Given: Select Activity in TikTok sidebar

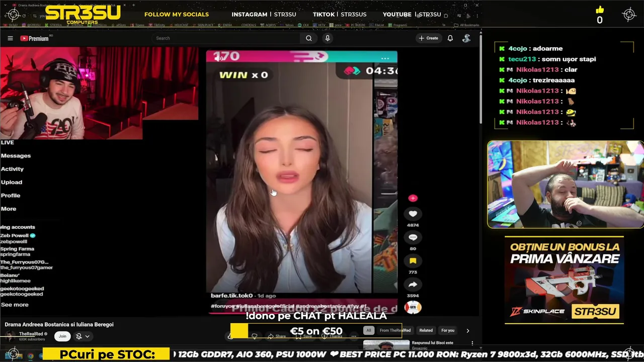Looking at the screenshot, I should (x=12, y=169).
